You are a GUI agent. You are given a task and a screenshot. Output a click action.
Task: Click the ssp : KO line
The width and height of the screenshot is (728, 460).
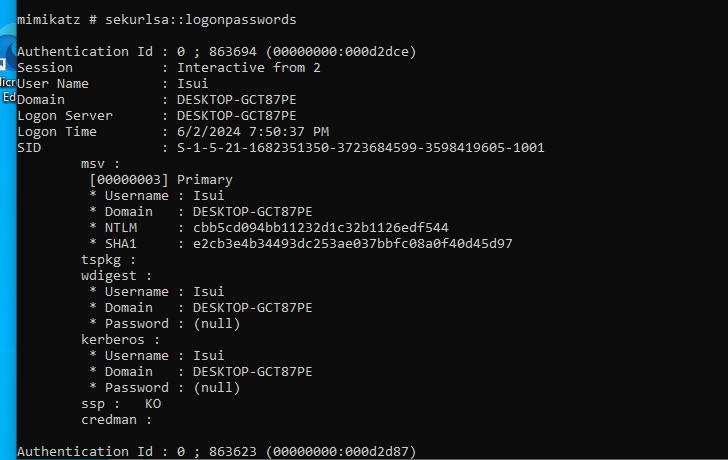coord(120,403)
